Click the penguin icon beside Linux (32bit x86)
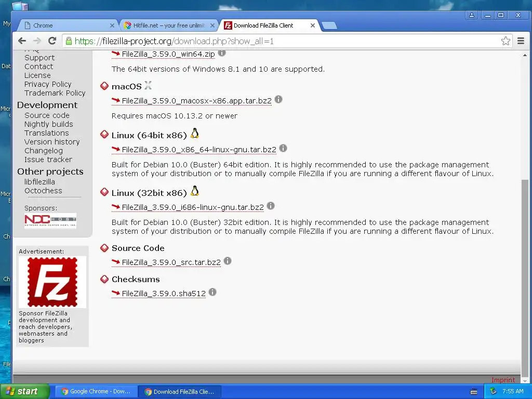The width and height of the screenshot is (532, 399). tap(194, 191)
